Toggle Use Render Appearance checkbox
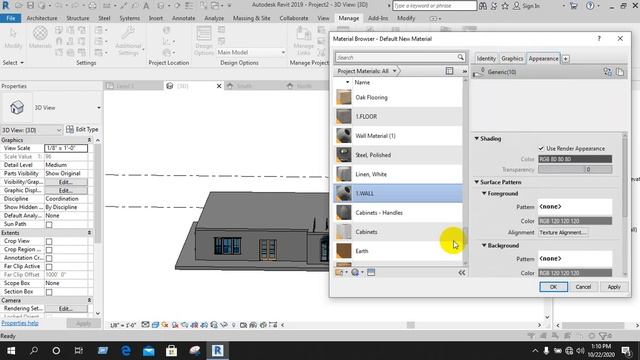The height and width of the screenshot is (360, 640). 541,148
